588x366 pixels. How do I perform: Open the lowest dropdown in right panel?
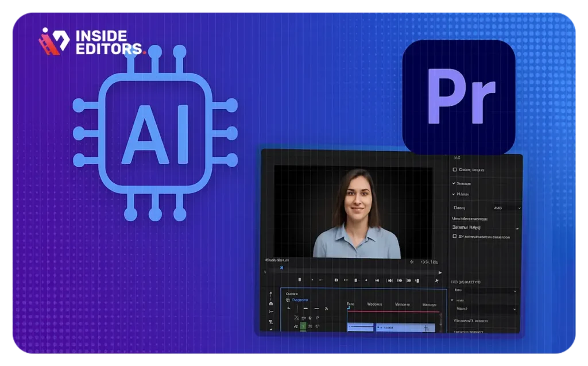click(485, 309)
